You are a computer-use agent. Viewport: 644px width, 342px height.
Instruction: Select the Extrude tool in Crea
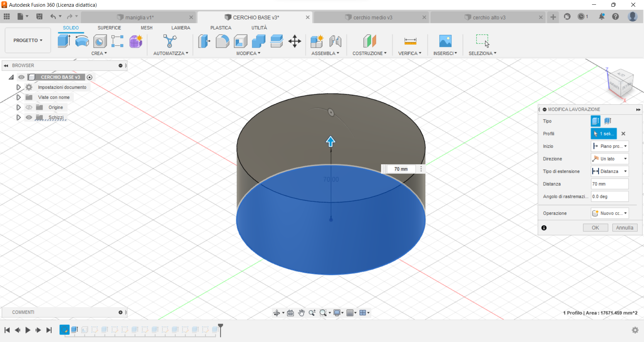64,41
